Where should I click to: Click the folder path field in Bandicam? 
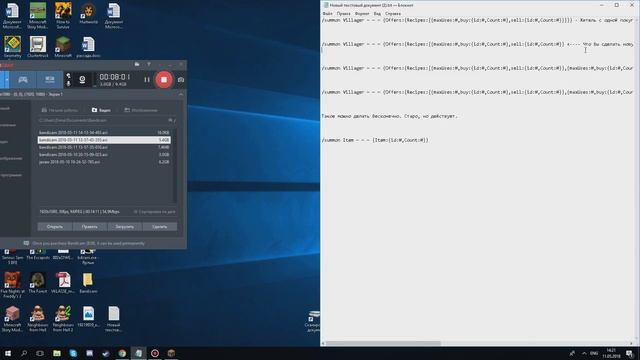tap(102, 120)
